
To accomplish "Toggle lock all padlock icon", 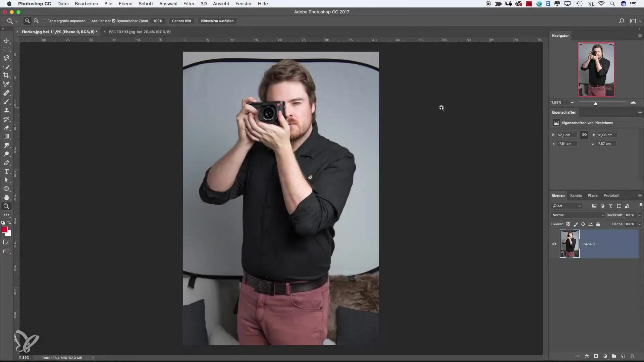I will tap(598, 224).
